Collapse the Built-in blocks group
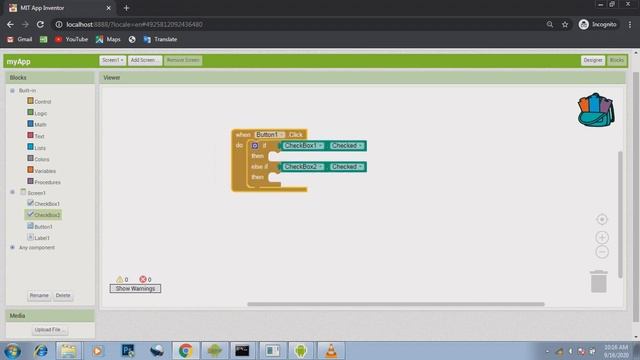Screen dimensions: 640x360 (12, 90)
